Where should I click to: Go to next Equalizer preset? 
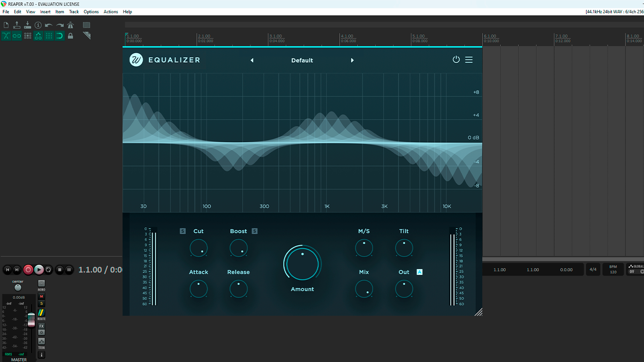click(352, 60)
